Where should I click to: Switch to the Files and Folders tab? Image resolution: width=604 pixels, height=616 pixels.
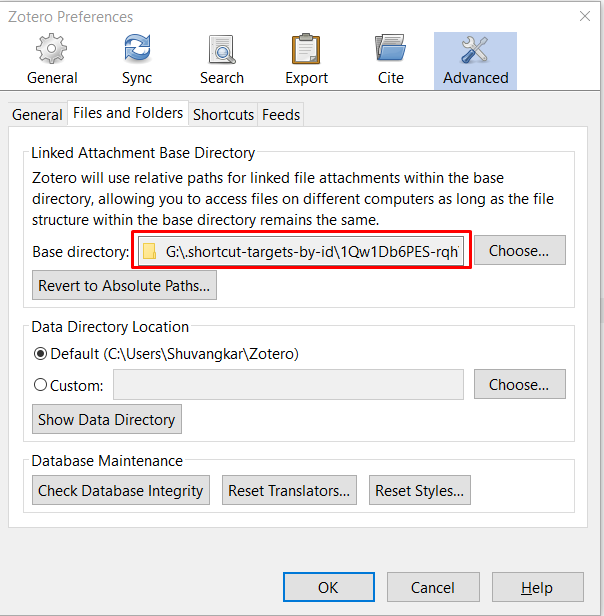point(128,113)
